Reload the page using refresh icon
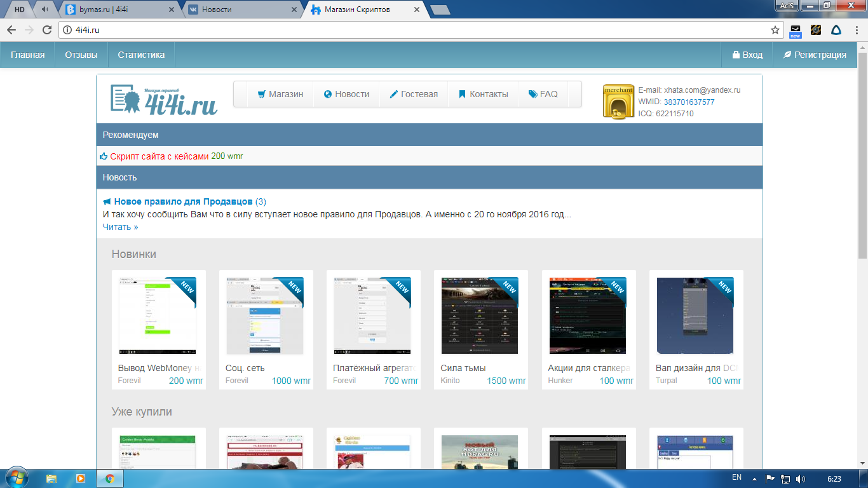The width and height of the screenshot is (868, 488). pyautogui.click(x=47, y=30)
